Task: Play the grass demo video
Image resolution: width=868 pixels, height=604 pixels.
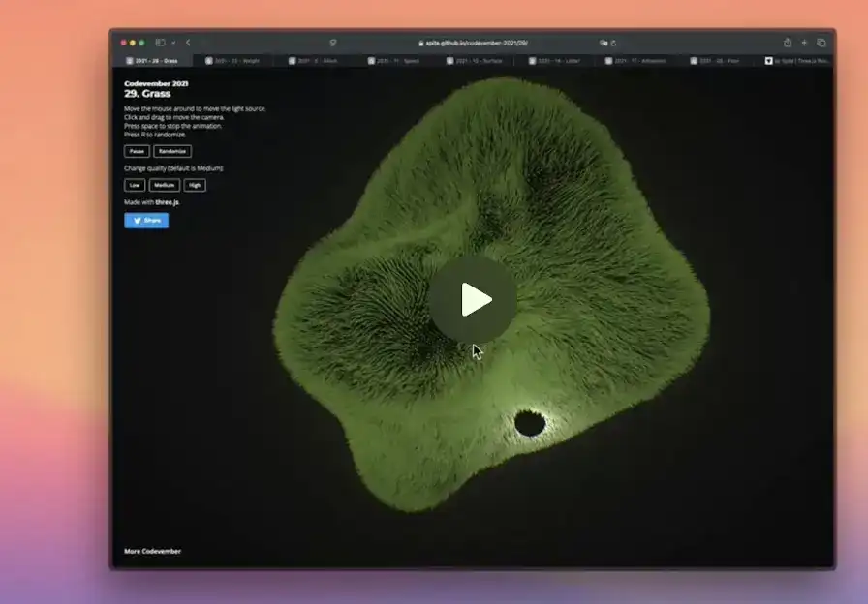Action: coord(473,299)
